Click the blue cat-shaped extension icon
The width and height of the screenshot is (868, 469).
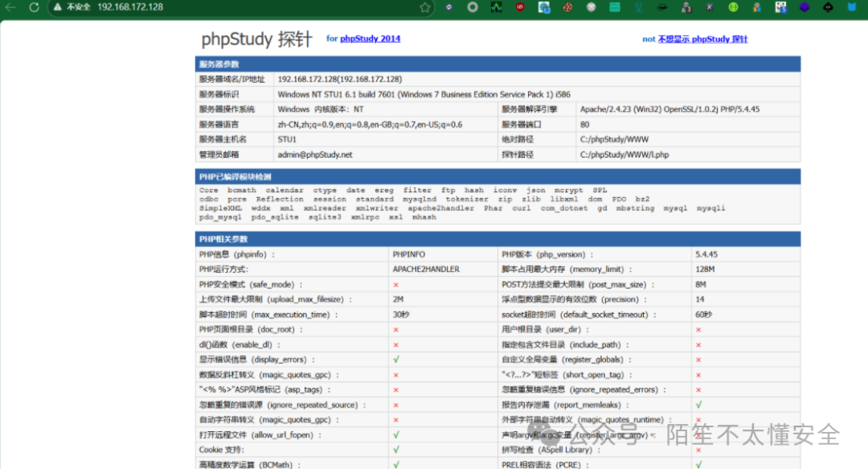coord(851,8)
